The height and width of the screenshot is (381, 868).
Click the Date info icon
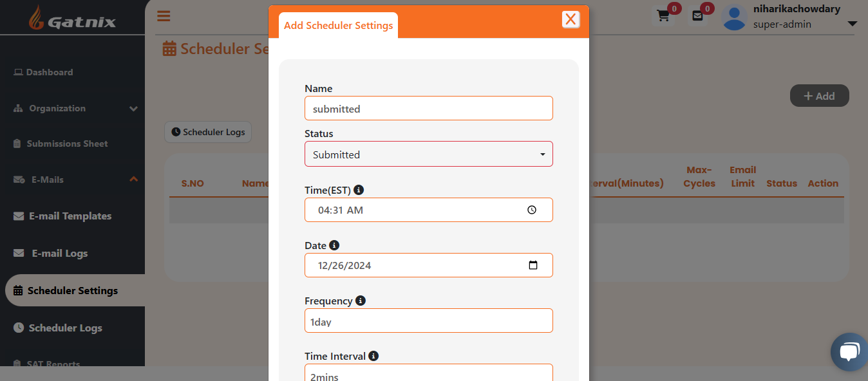pos(334,245)
